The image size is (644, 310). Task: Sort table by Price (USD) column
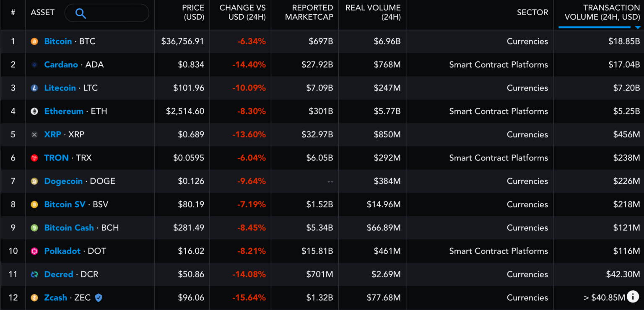(193, 13)
